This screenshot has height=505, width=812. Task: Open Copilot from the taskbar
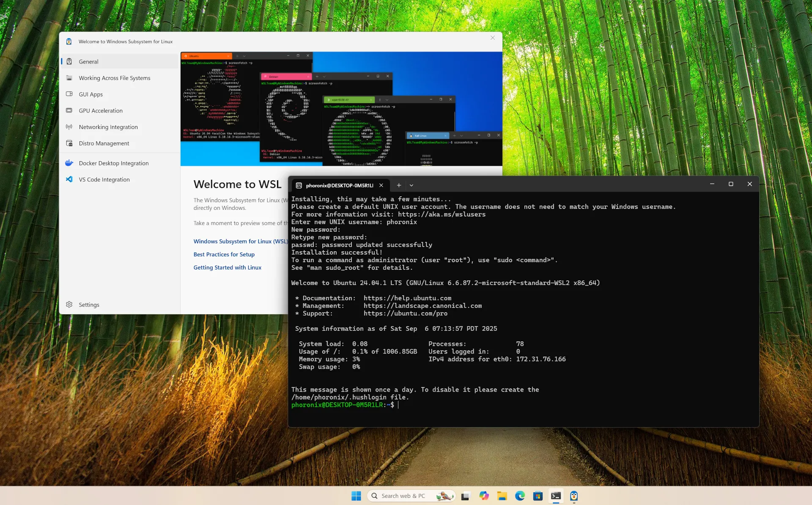484,496
